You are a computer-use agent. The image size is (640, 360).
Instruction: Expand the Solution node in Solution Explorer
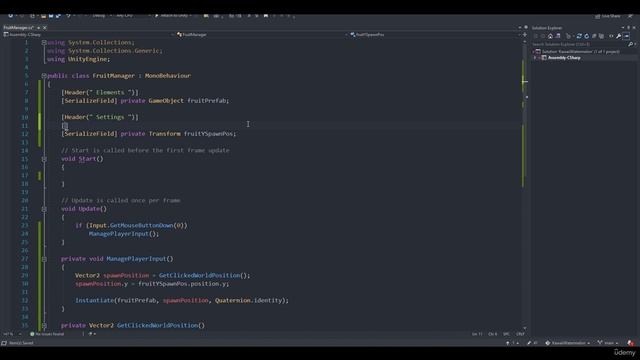coord(534,51)
